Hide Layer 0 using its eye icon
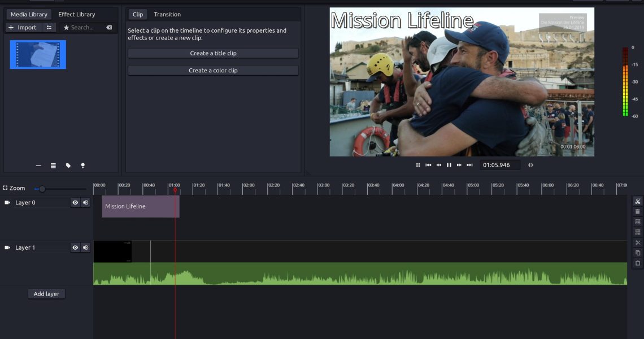This screenshot has height=339, width=644. 75,202
